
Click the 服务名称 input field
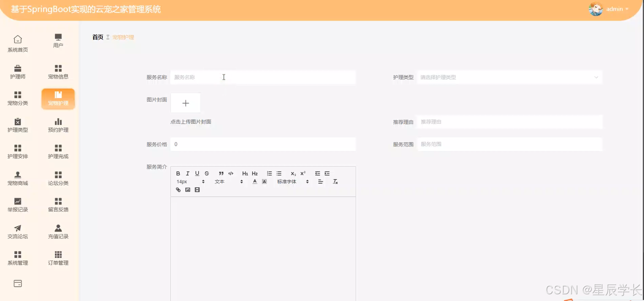click(x=263, y=77)
